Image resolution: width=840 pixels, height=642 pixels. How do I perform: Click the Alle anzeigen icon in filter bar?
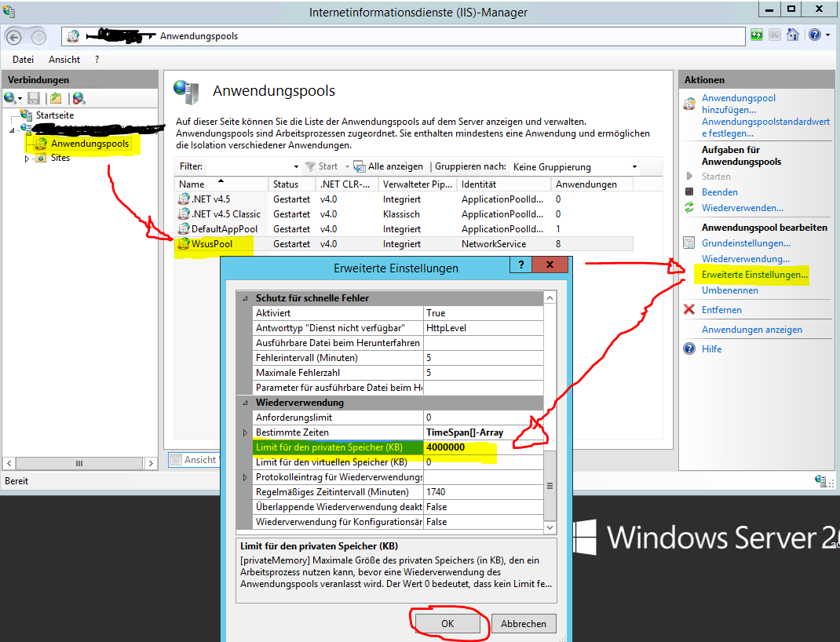[x=359, y=166]
